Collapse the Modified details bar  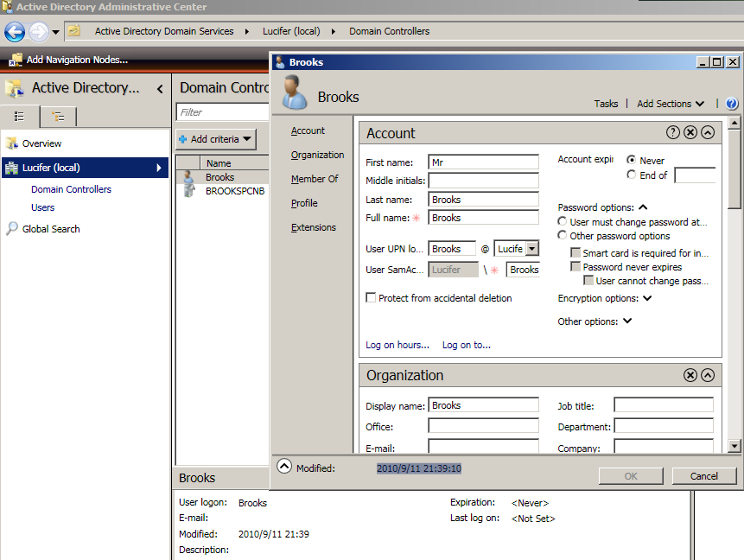[283, 467]
